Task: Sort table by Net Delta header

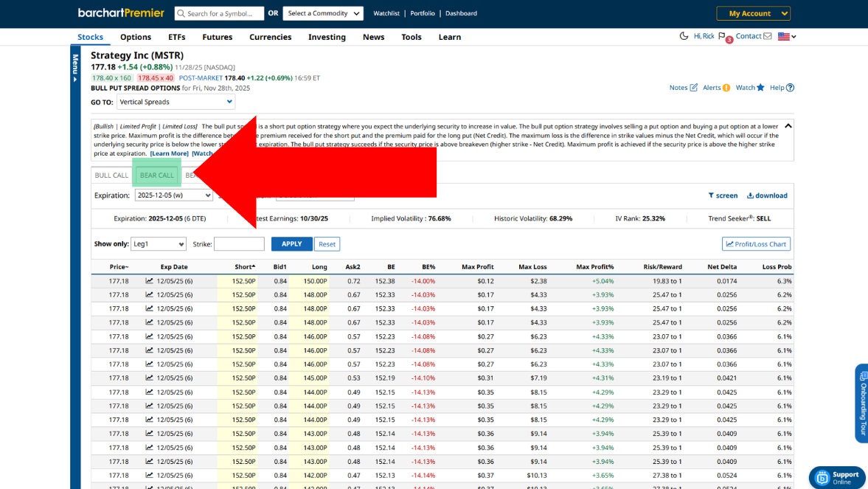Action: (722, 267)
